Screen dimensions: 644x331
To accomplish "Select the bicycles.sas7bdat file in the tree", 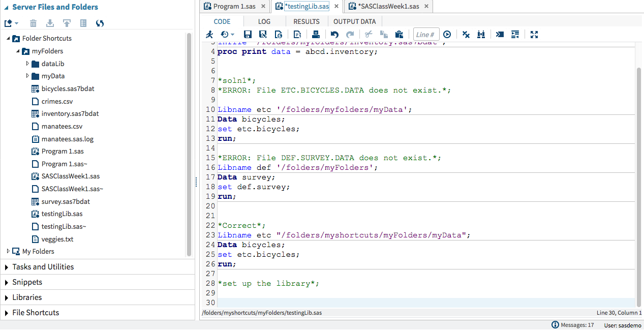I will click(68, 88).
